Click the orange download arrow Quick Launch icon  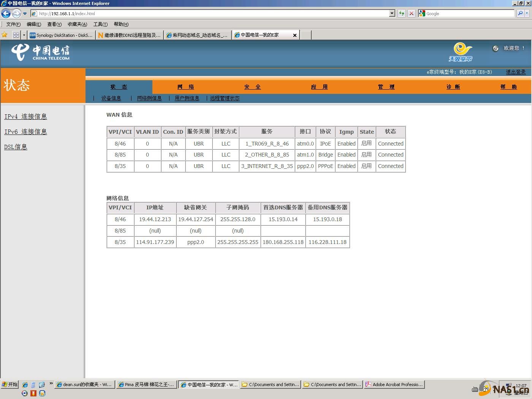coord(33,393)
